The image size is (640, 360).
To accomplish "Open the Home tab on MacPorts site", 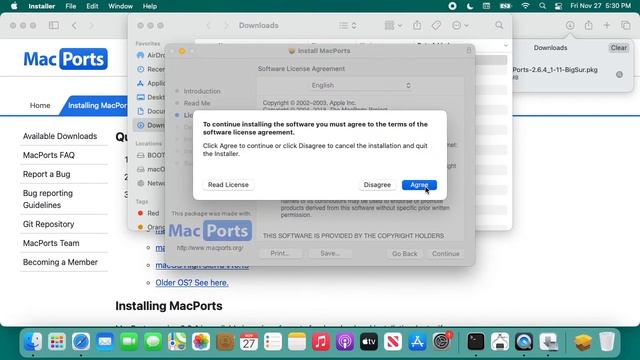I will click(40, 105).
